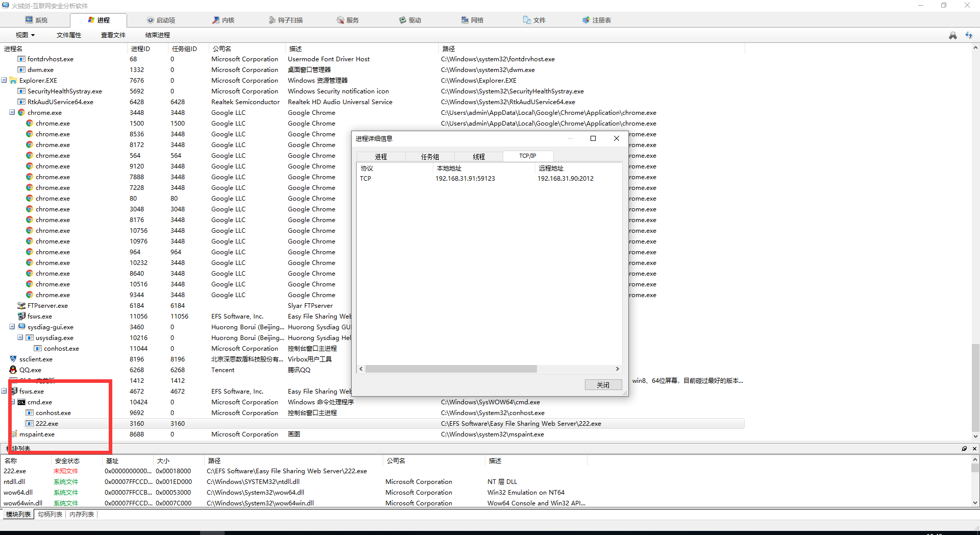Click the right arrow of the dialog scrollbar
This screenshot has width=980, height=535.
pos(617,369)
